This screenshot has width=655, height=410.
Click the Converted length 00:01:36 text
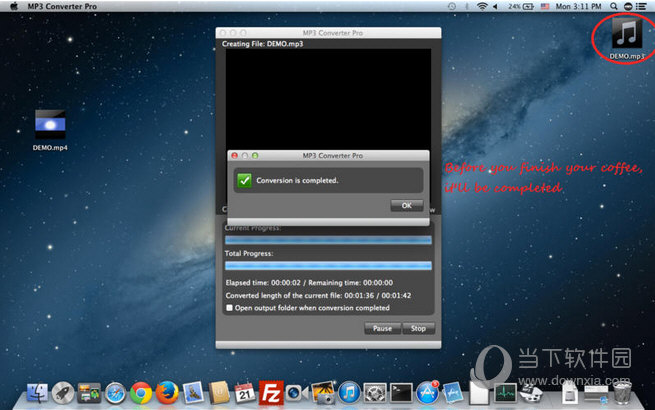(x=318, y=295)
